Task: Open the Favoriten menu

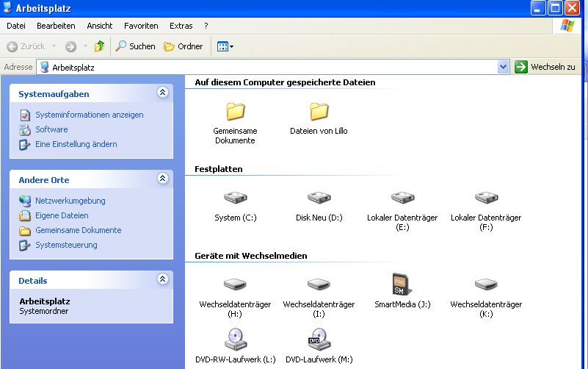Action: 141,26
